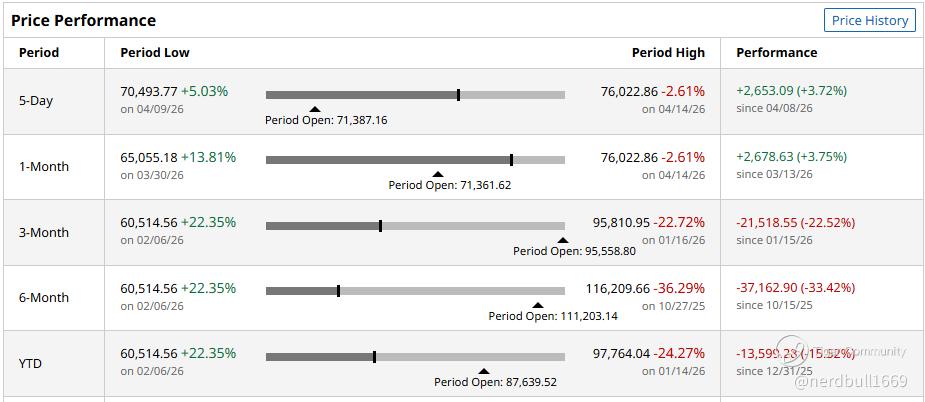Screen dimensions: 925x402
Task: Select the 5-Day row label
Action: point(36,101)
